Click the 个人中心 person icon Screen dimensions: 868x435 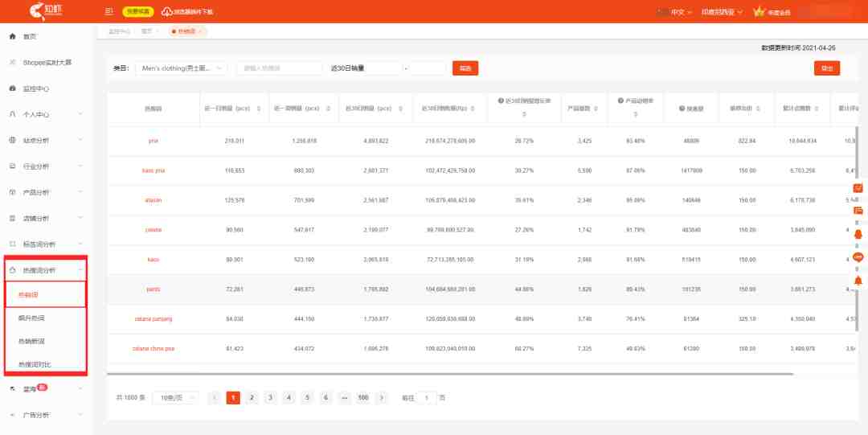pyautogui.click(x=12, y=114)
